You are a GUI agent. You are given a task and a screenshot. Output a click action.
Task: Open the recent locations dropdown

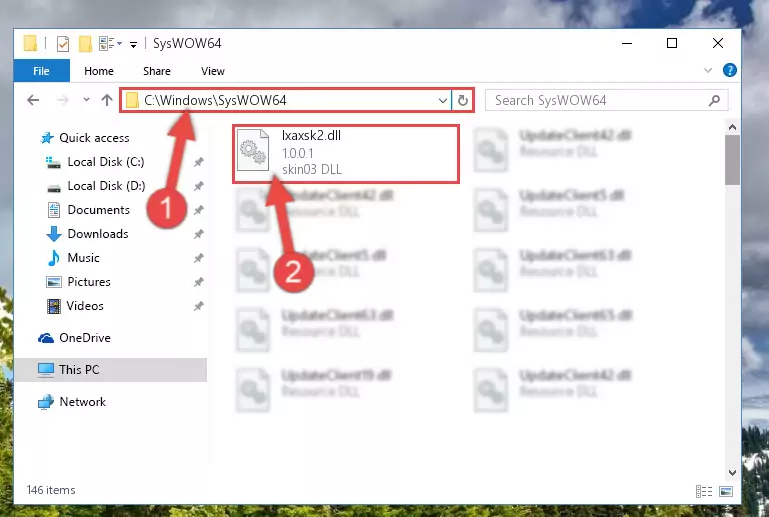coord(86,100)
